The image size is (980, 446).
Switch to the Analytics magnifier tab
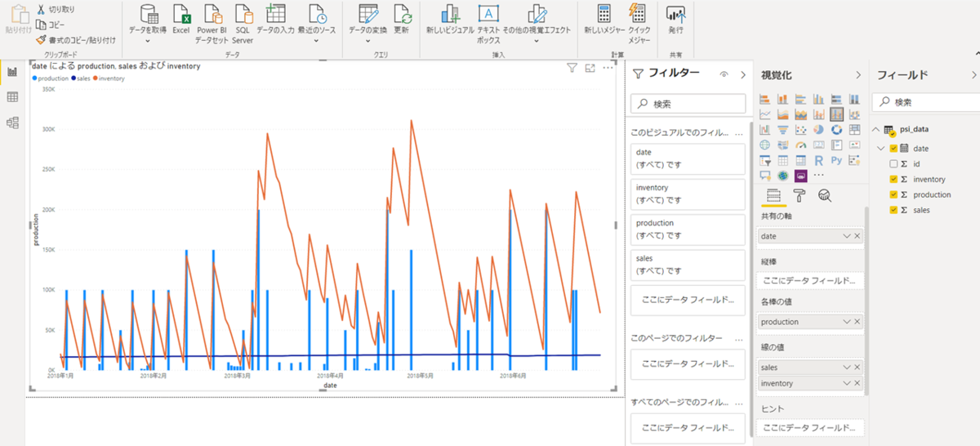(x=825, y=195)
